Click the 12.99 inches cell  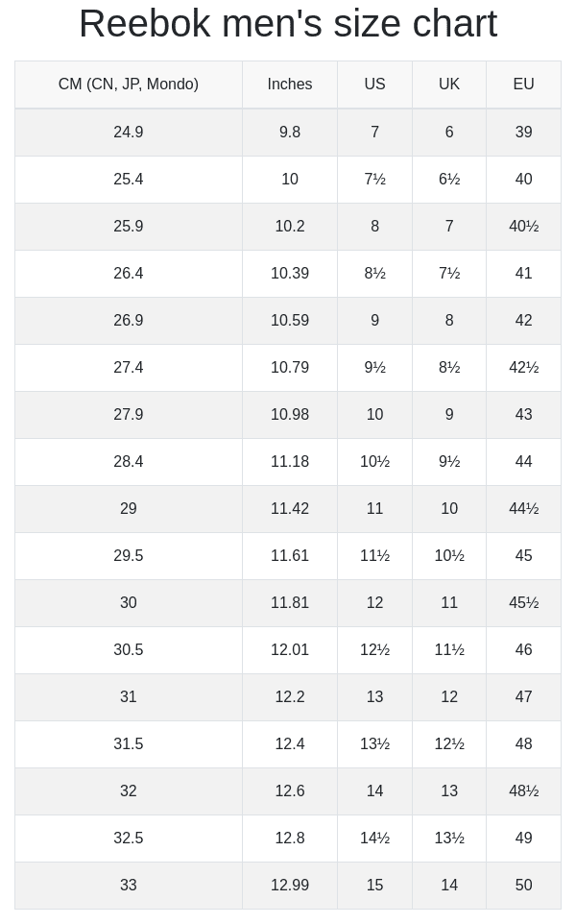(290, 886)
